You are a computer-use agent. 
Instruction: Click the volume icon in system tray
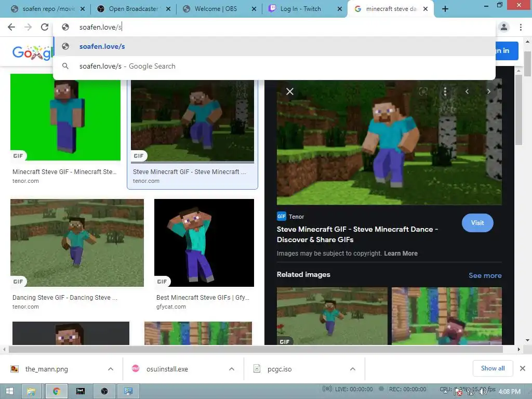[483, 392]
